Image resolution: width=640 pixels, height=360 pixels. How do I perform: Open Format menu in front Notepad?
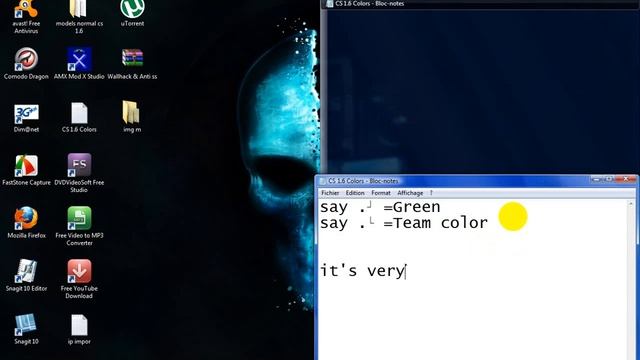pos(381,193)
